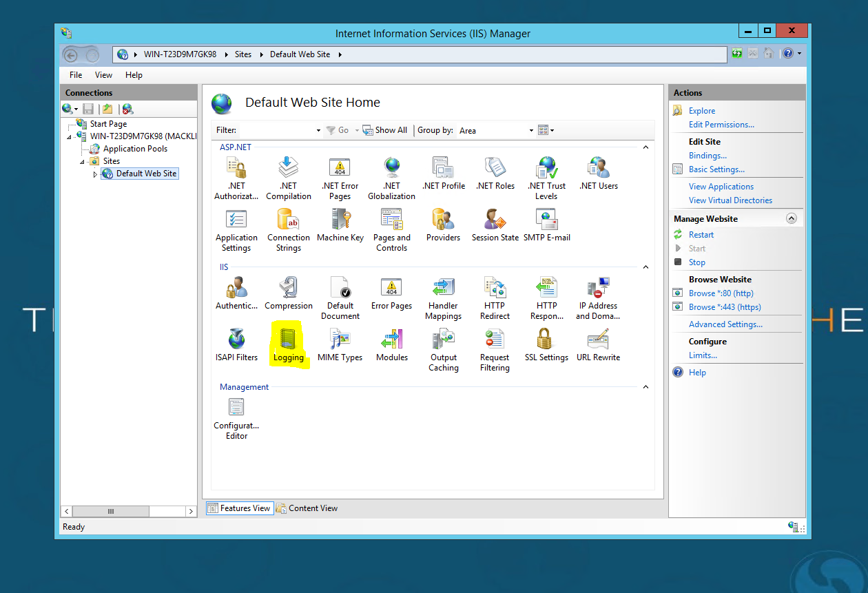Viewport: 868px width, 593px height.
Task: Open Advanced Settings link
Action: coord(725,324)
